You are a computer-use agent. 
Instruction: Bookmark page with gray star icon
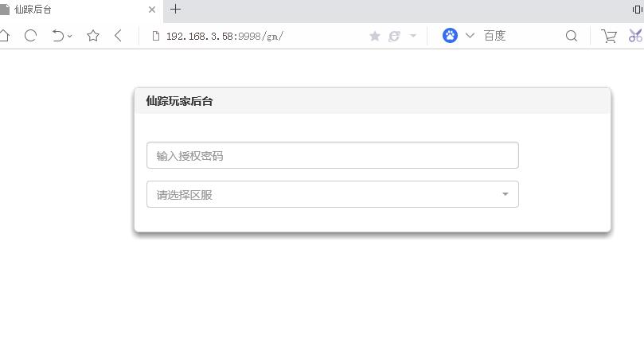click(375, 36)
